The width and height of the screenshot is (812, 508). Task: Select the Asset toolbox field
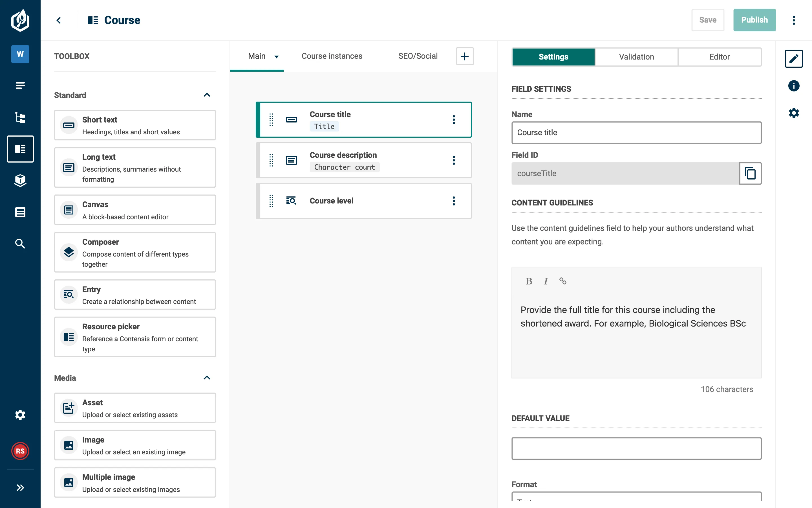pos(135,408)
